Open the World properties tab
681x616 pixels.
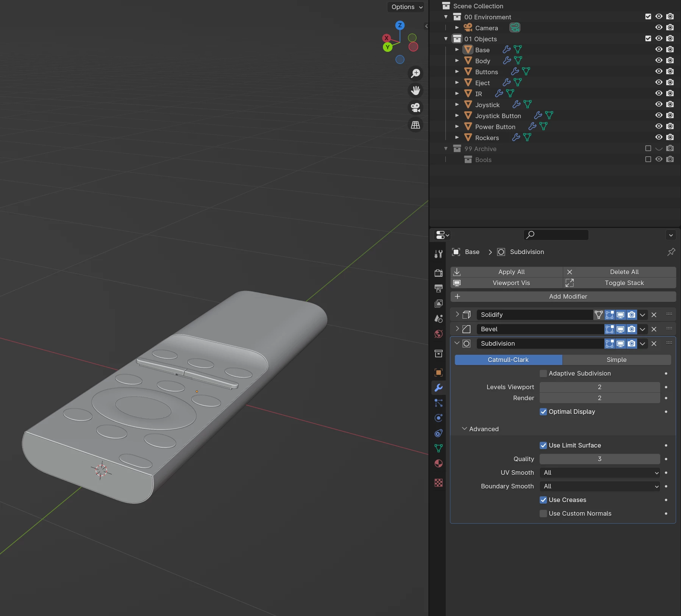tap(439, 334)
